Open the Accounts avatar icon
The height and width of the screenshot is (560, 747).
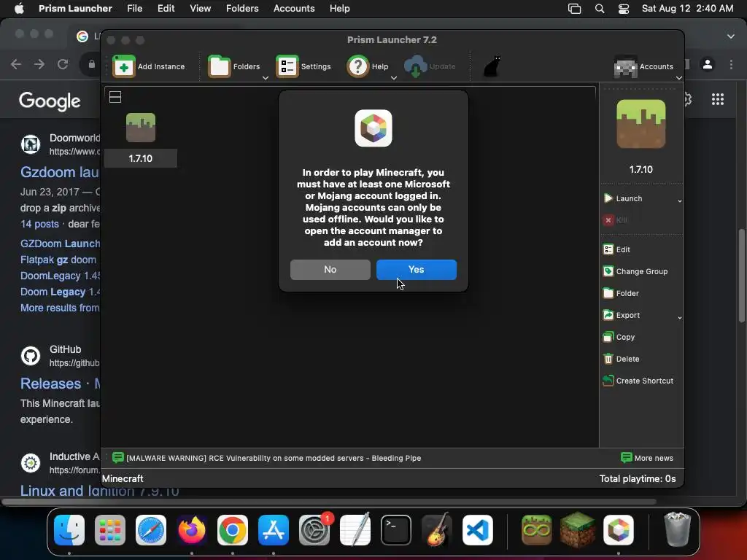coord(625,66)
